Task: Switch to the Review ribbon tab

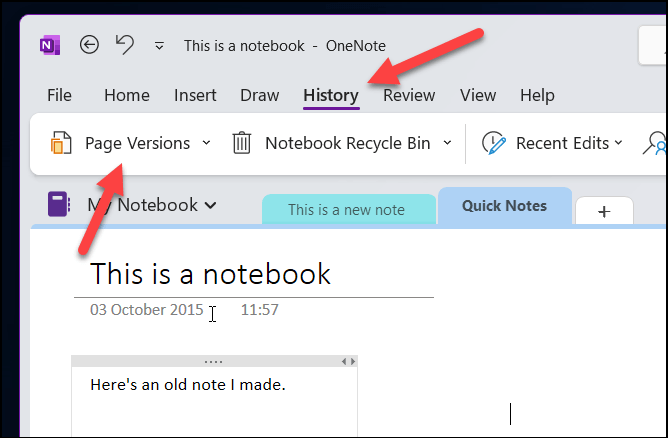Action: tap(409, 95)
